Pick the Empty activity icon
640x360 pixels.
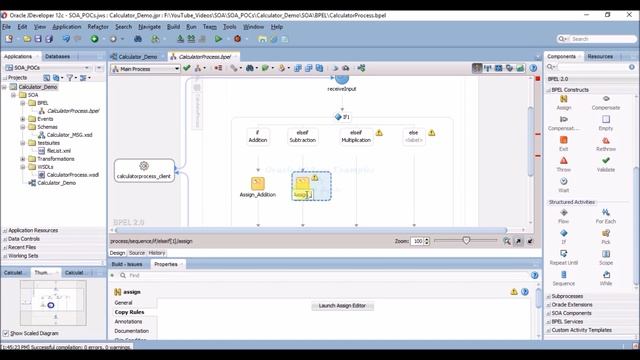tap(606, 119)
